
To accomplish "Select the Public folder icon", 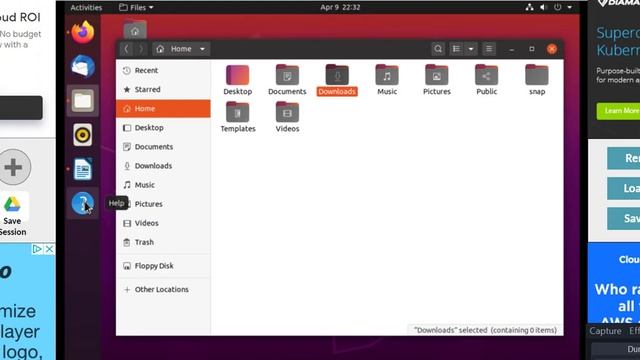I will (x=487, y=80).
